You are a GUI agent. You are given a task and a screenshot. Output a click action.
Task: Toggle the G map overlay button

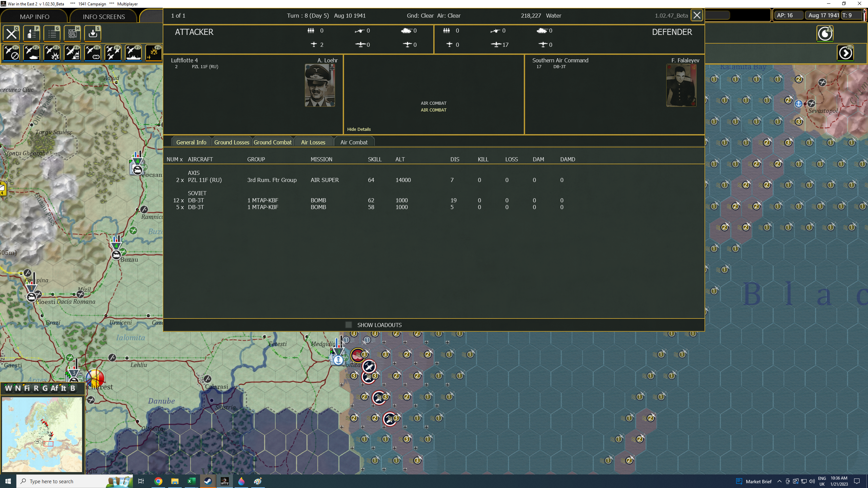click(45, 388)
